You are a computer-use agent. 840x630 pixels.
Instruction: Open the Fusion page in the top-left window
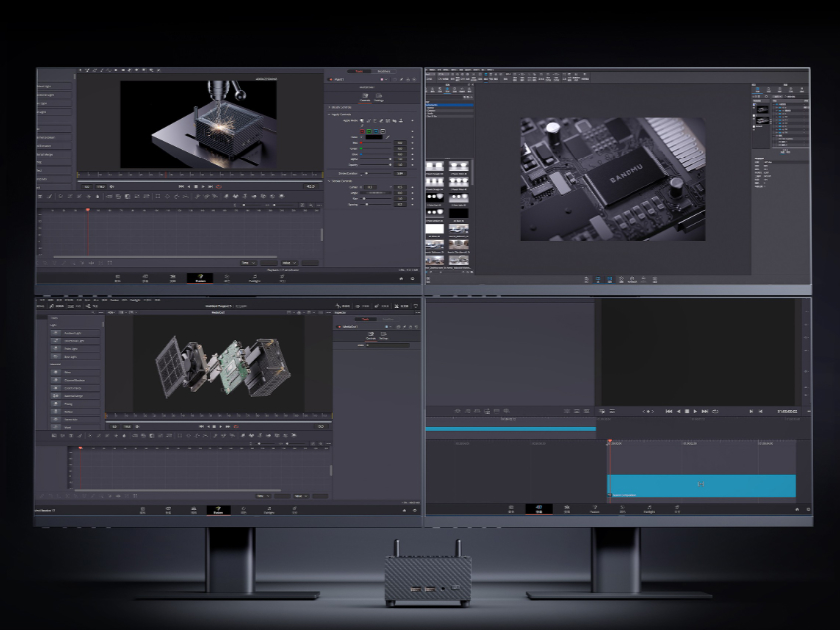click(x=200, y=279)
